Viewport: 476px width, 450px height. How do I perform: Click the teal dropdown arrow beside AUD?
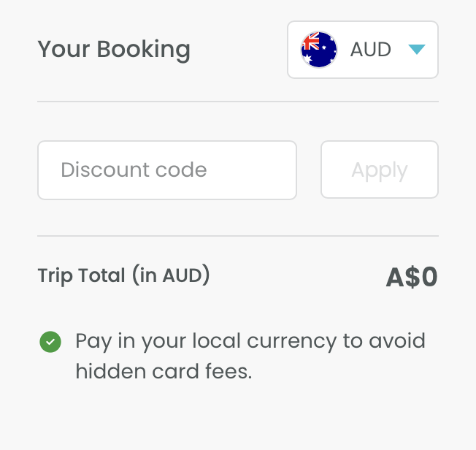pos(416,50)
